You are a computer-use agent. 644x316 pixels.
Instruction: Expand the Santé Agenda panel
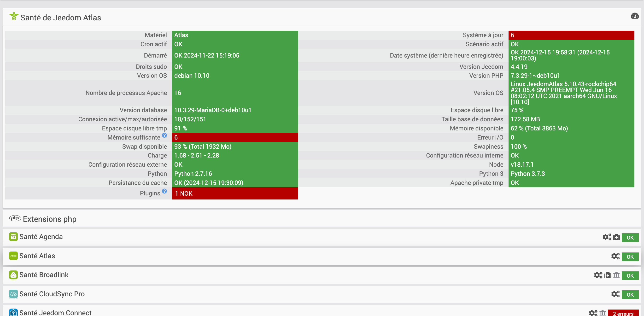pos(41,236)
